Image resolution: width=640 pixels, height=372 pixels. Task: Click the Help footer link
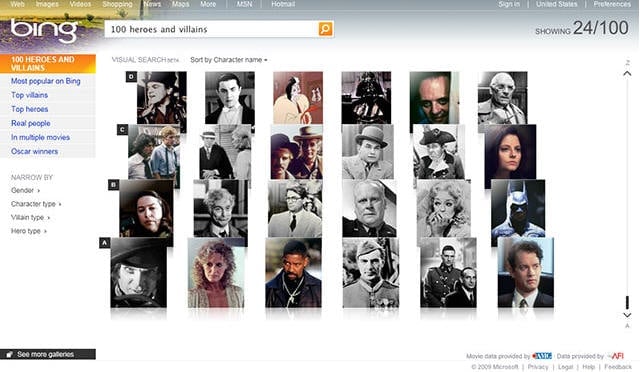click(588, 367)
